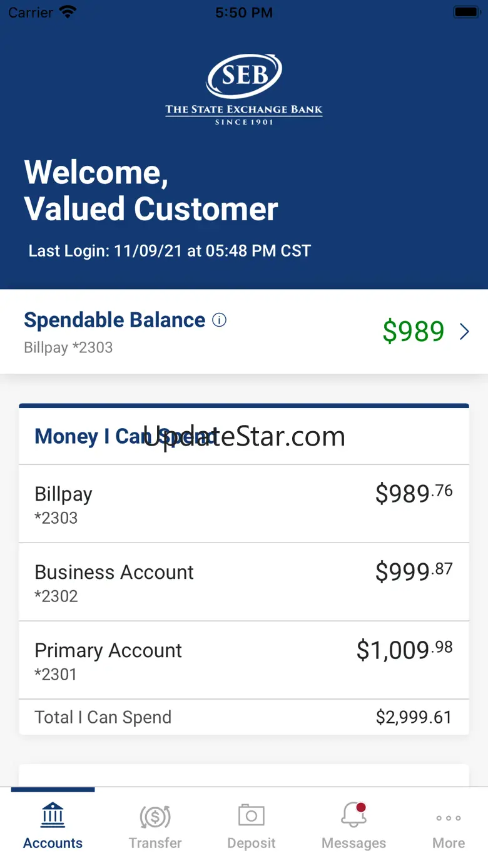
Task: Tap the More three-dots icon
Action: click(449, 818)
